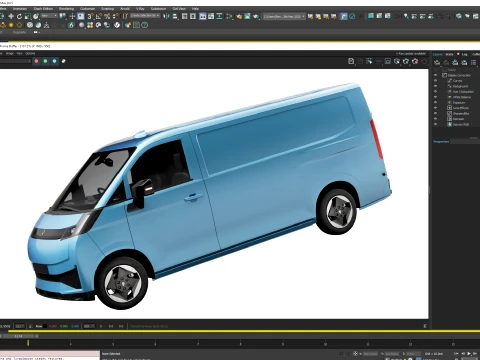480x360 pixels.
Task: Toggle the Angle Snap button
Action: tap(99, 16)
